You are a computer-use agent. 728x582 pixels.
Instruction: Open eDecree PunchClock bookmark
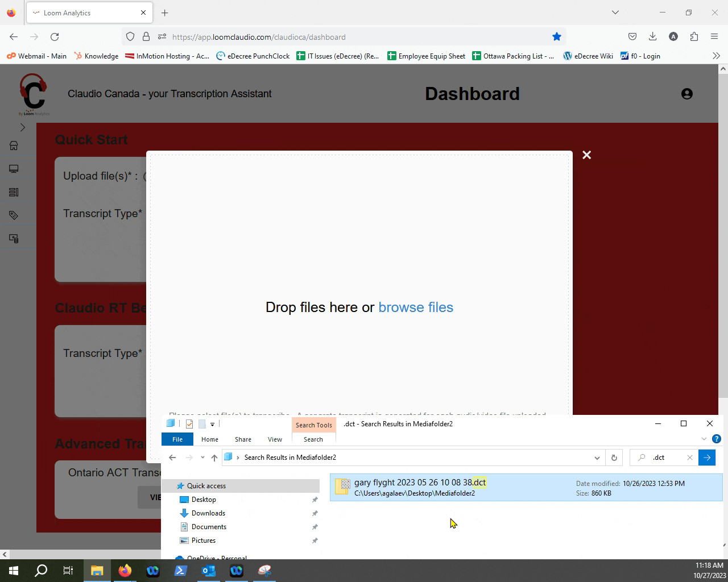(x=253, y=56)
